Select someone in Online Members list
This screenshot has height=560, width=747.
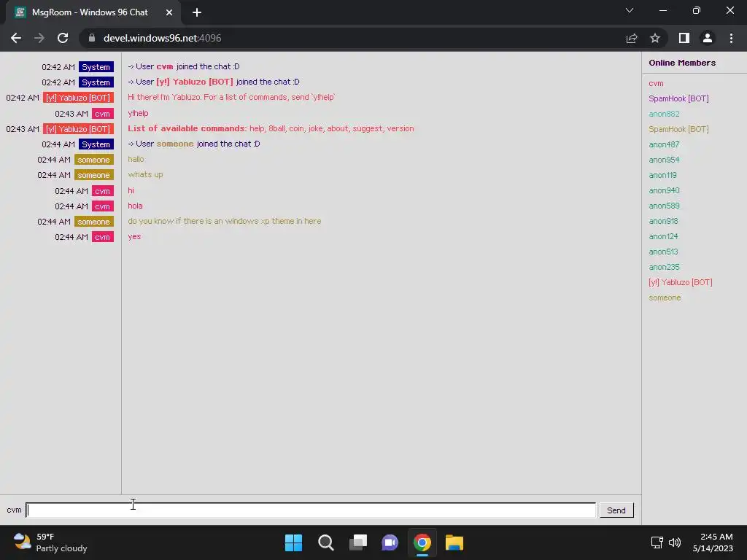(665, 297)
